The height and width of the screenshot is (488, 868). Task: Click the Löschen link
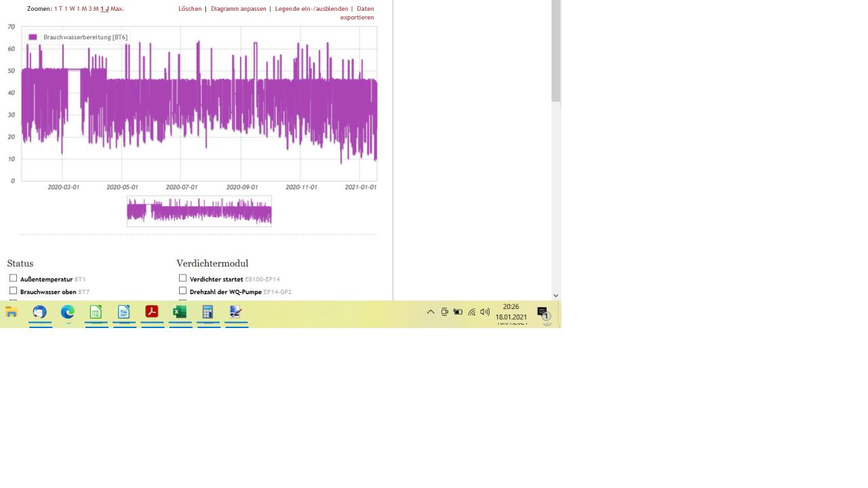point(190,9)
